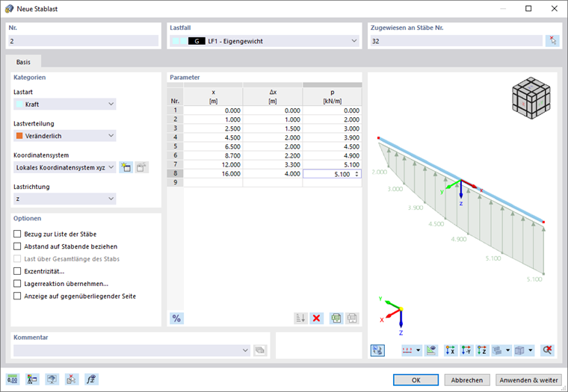The width and height of the screenshot is (568, 392).
Task: Switch to the Basis tab
Action: pyautogui.click(x=23, y=62)
